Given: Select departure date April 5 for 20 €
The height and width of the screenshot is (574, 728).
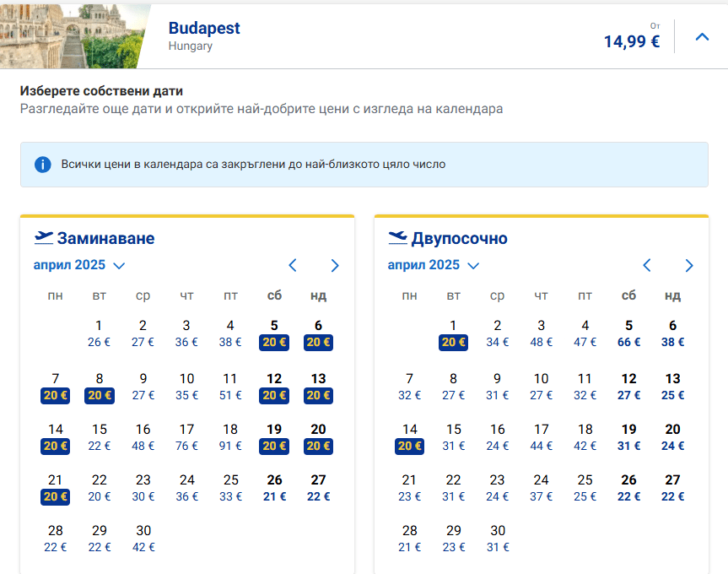Looking at the screenshot, I should pyautogui.click(x=274, y=333).
